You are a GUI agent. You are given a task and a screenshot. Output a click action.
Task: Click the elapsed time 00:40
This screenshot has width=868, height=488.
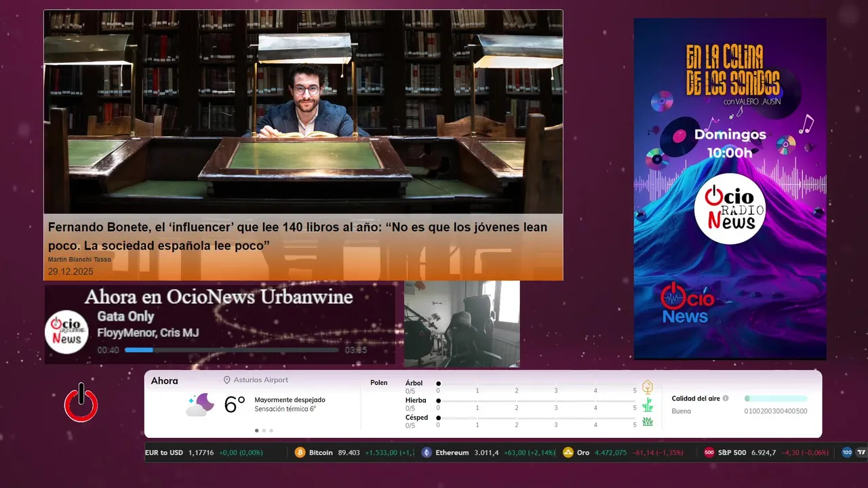click(x=108, y=350)
